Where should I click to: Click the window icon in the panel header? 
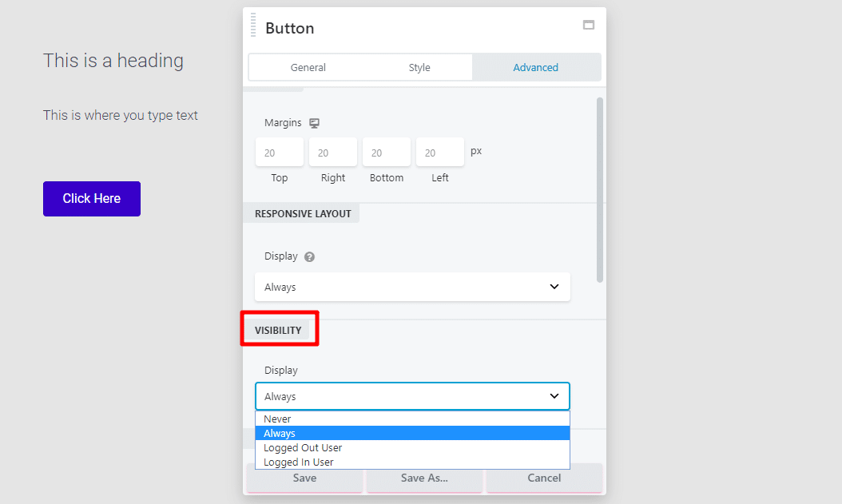pyautogui.click(x=589, y=25)
